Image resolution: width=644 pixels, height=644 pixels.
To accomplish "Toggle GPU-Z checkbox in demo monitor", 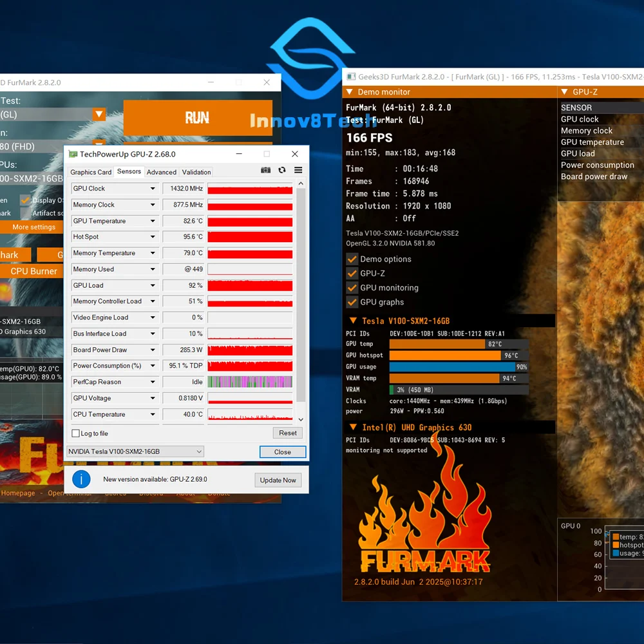I will coord(352,274).
